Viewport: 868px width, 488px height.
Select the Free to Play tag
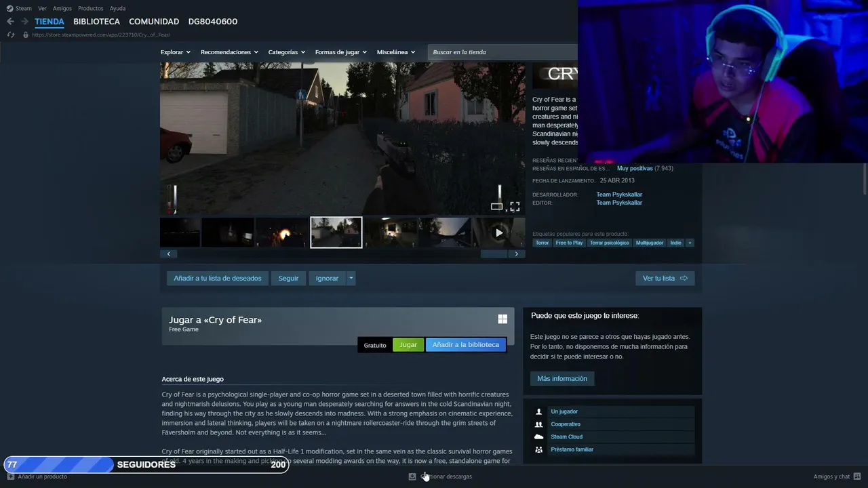click(x=569, y=243)
